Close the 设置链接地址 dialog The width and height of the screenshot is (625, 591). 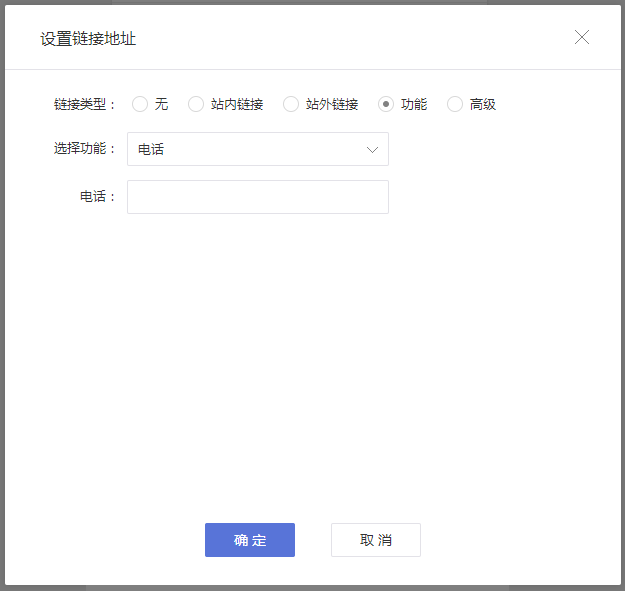pos(582,37)
